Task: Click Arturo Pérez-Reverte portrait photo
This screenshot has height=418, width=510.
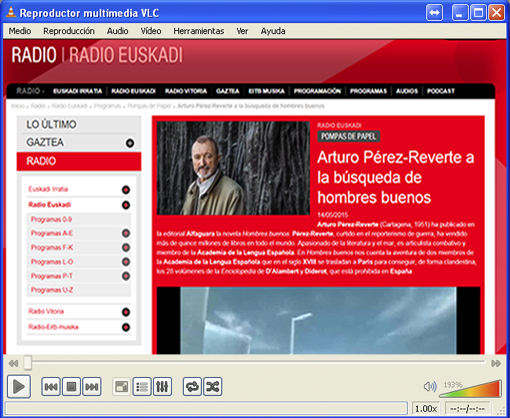Action: coord(233,168)
